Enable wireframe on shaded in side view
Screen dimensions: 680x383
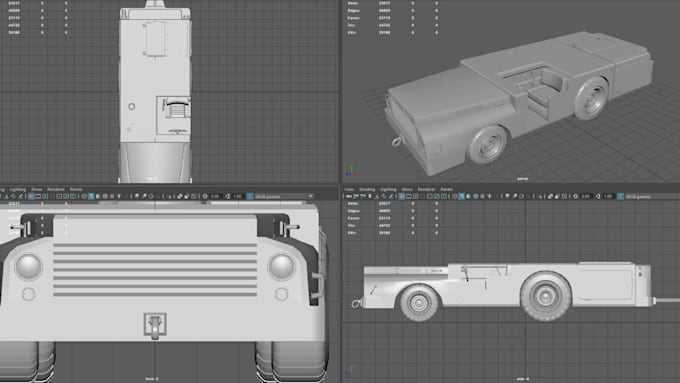[x=475, y=196]
